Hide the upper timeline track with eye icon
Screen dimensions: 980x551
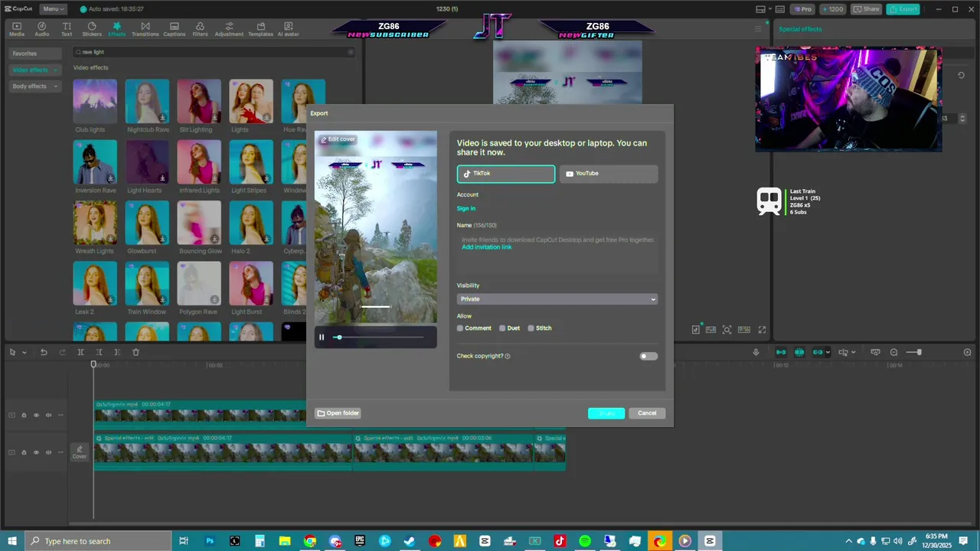point(36,415)
